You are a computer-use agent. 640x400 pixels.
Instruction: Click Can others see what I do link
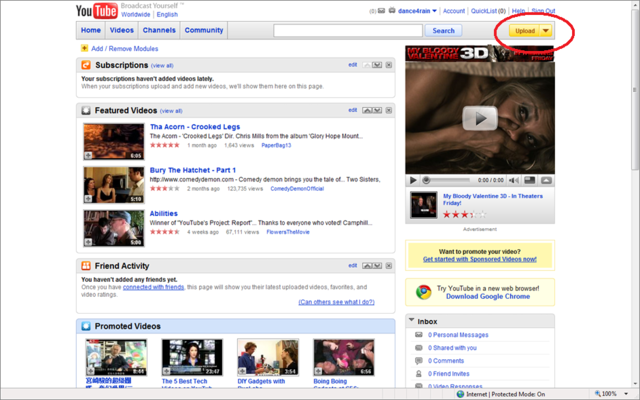tap(336, 302)
